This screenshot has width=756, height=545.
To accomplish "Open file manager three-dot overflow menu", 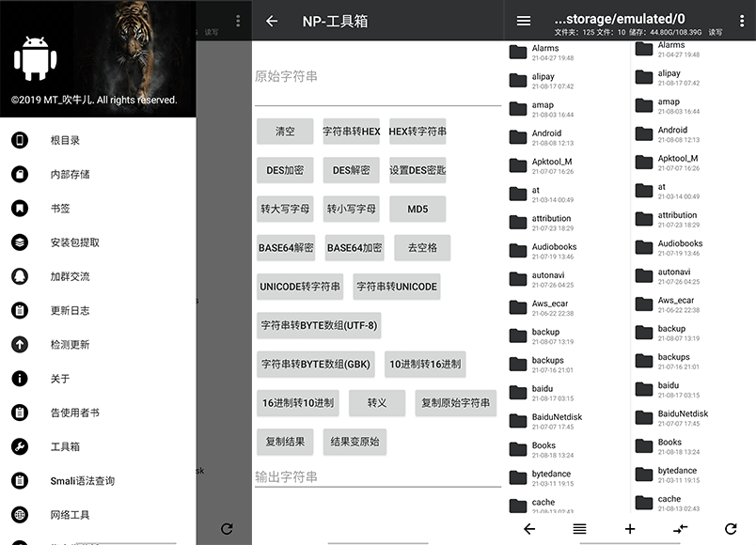I will [742, 21].
